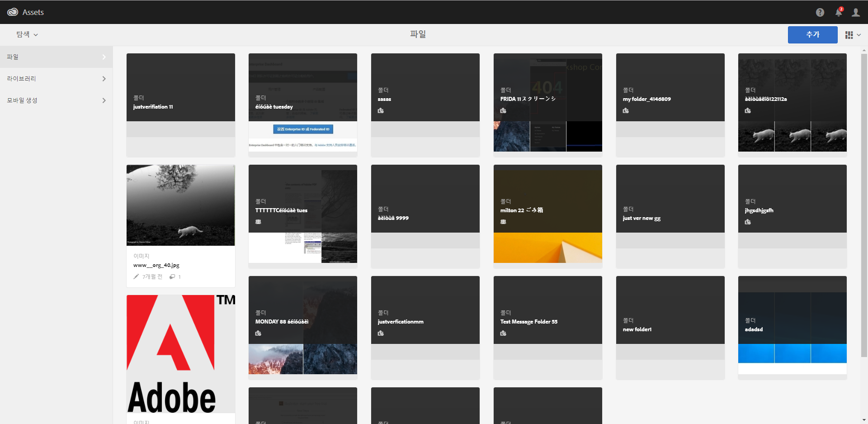Click the share icon on FRIDA 11 folder
Screen dimensions: 868x424
coord(503,110)
